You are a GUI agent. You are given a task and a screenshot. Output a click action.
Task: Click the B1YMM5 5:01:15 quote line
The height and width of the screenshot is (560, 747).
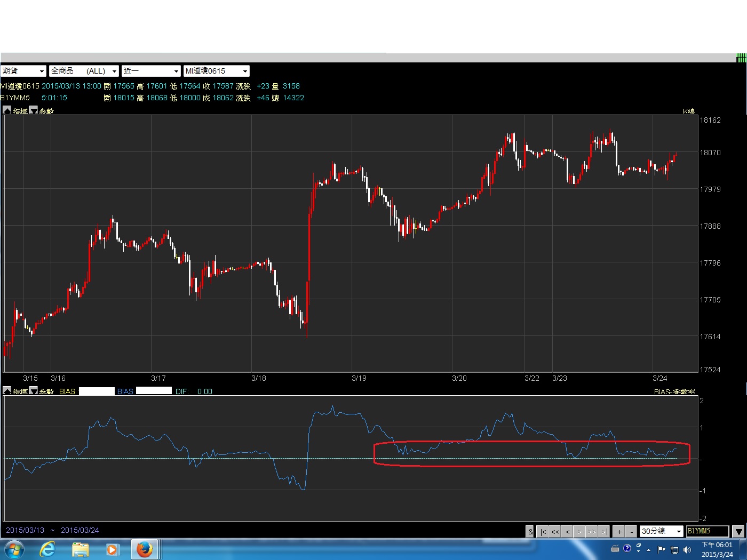pyautogui.click(x=152, y=98)
